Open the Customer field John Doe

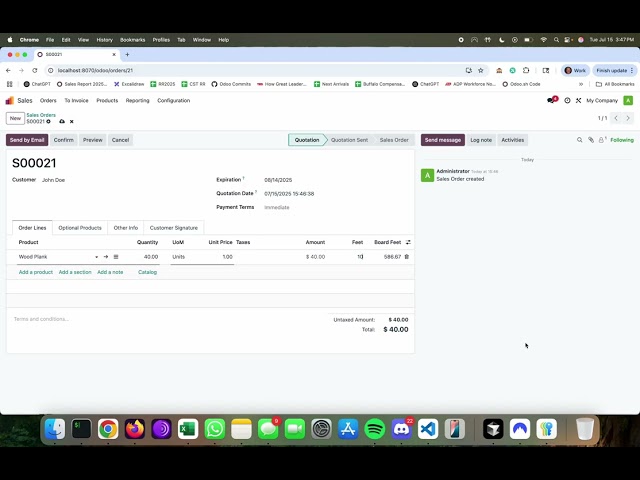click(x=53, y=180)
